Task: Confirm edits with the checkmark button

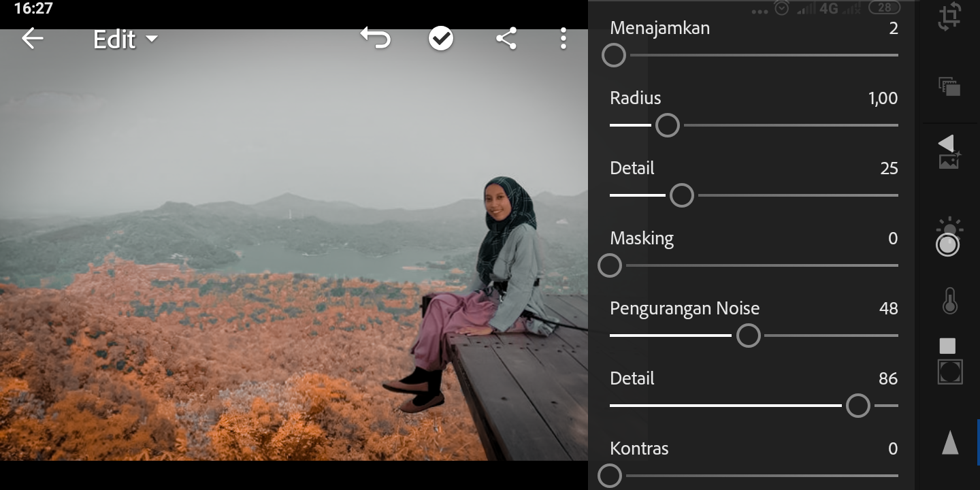Action: [441, 39]
